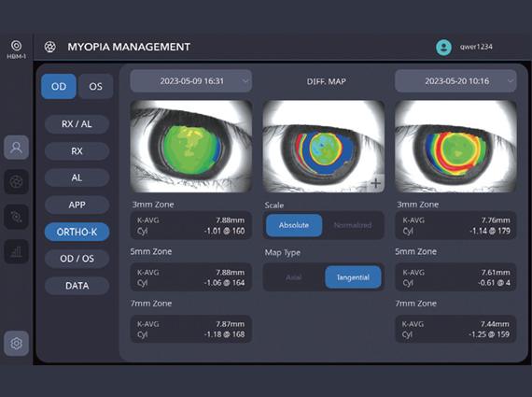Click Cyl value -1.01 @ 160

pyautogui.click(x=224, y=231)
